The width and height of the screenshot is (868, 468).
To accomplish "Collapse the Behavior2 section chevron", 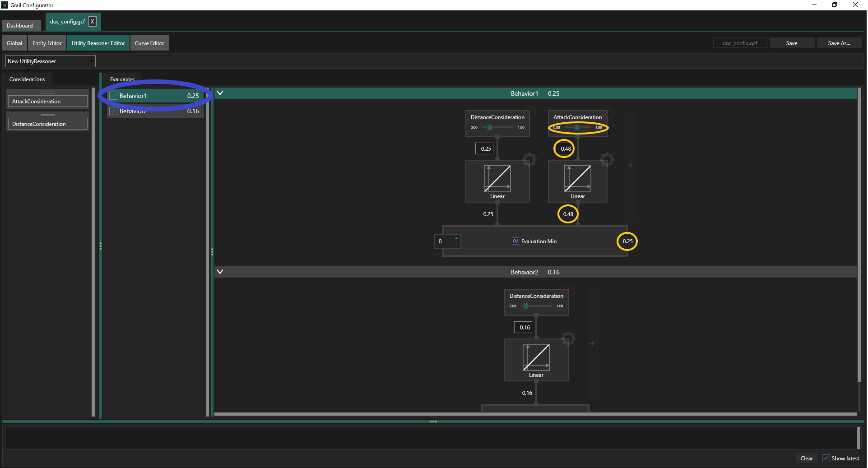I will pyautogui.click(x=220, y=272).
